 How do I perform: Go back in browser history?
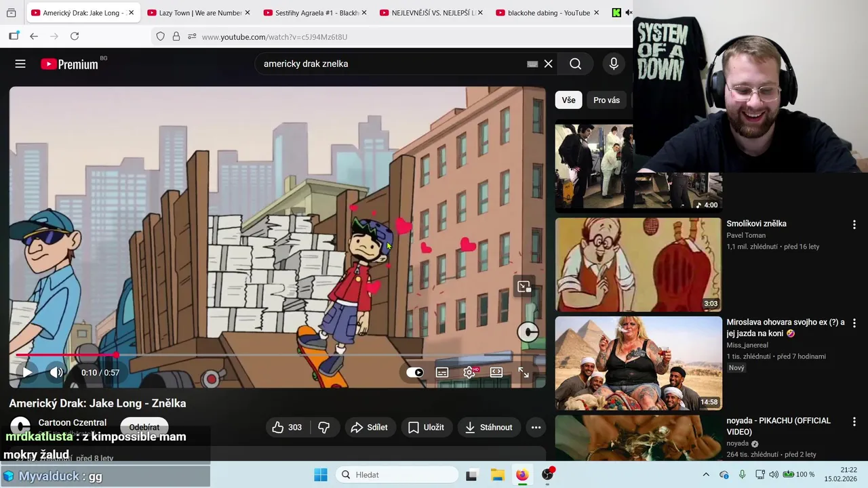coord(34,37)
